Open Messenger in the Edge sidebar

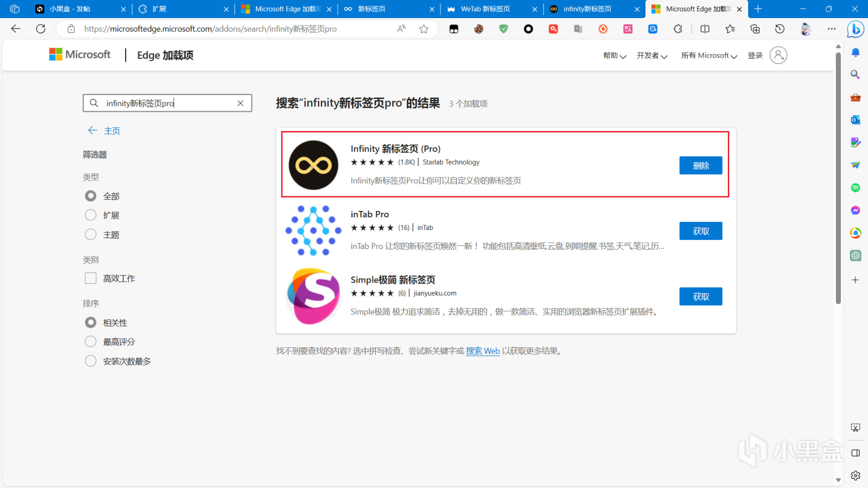(x=855, y=210)
